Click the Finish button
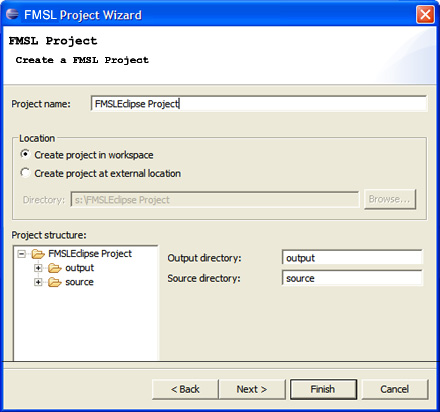Screen dimensions: 440x412 [x=323, y=389]
